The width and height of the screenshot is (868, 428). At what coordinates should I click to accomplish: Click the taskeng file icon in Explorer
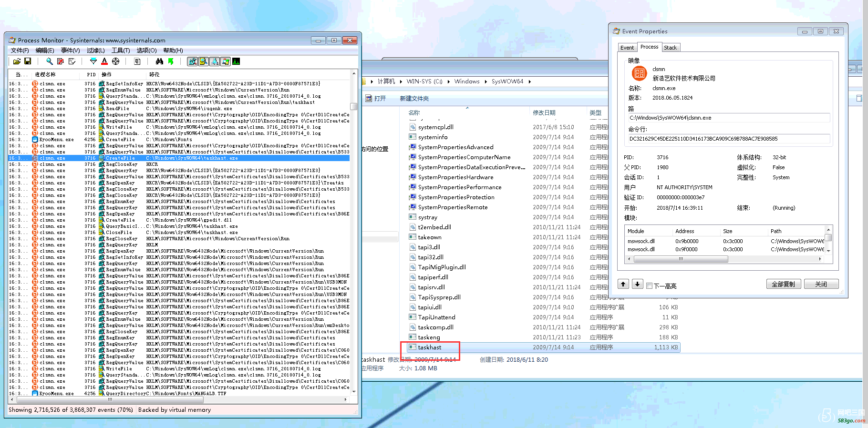(413, 337)
